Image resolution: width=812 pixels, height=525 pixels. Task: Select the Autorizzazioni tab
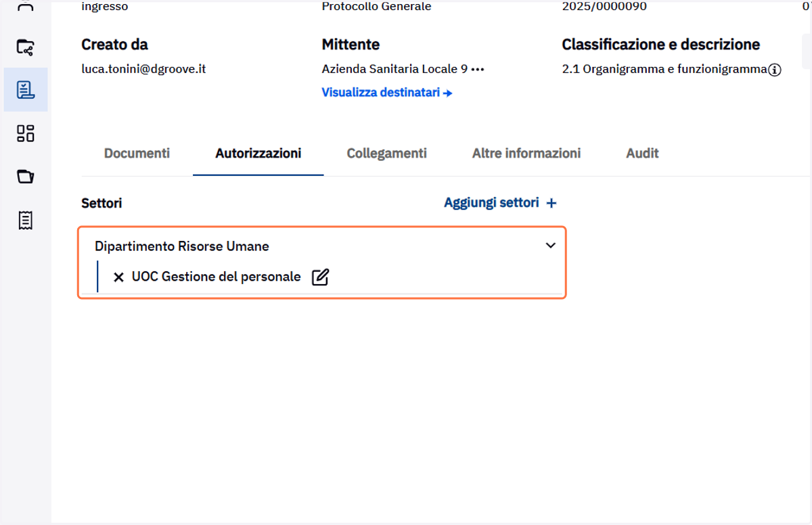[x=258, y=154]
